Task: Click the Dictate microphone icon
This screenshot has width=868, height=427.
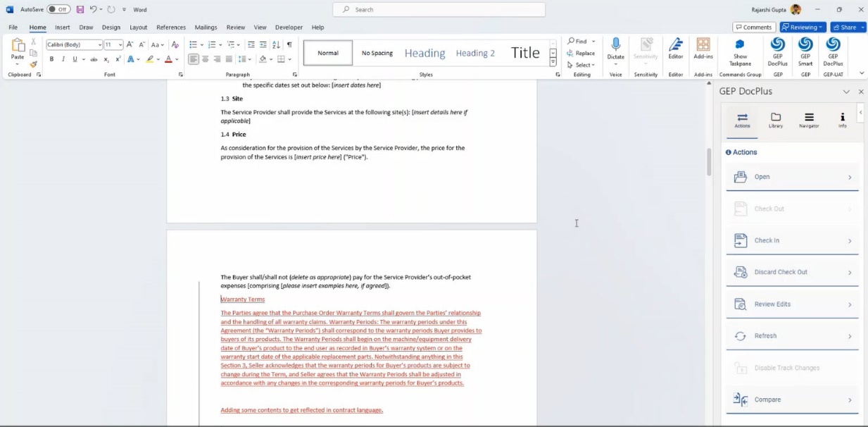Action: [615, 46]
